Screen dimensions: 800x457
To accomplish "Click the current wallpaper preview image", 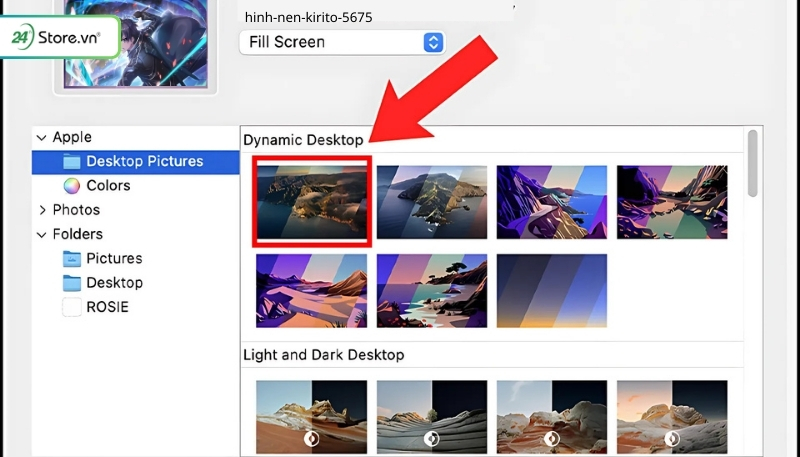I will click(136, 43).
